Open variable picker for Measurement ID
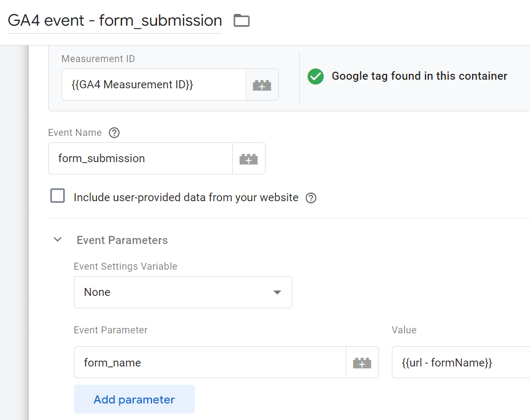The image size is (530, 420). click(262, 85)
